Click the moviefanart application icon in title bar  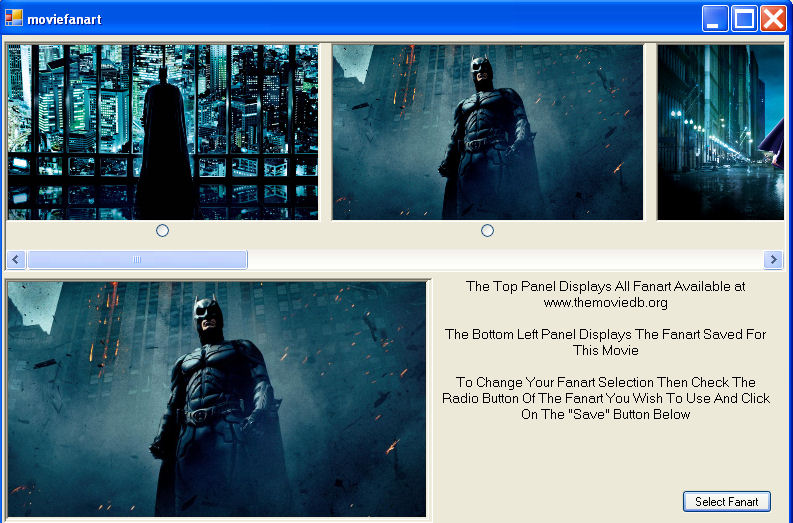(14, 18)
